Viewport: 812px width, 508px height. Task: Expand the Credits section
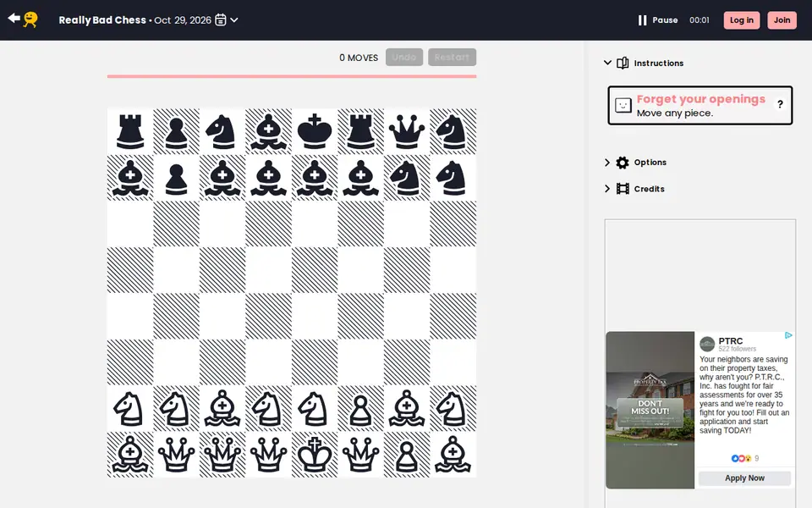click(607, 189)
